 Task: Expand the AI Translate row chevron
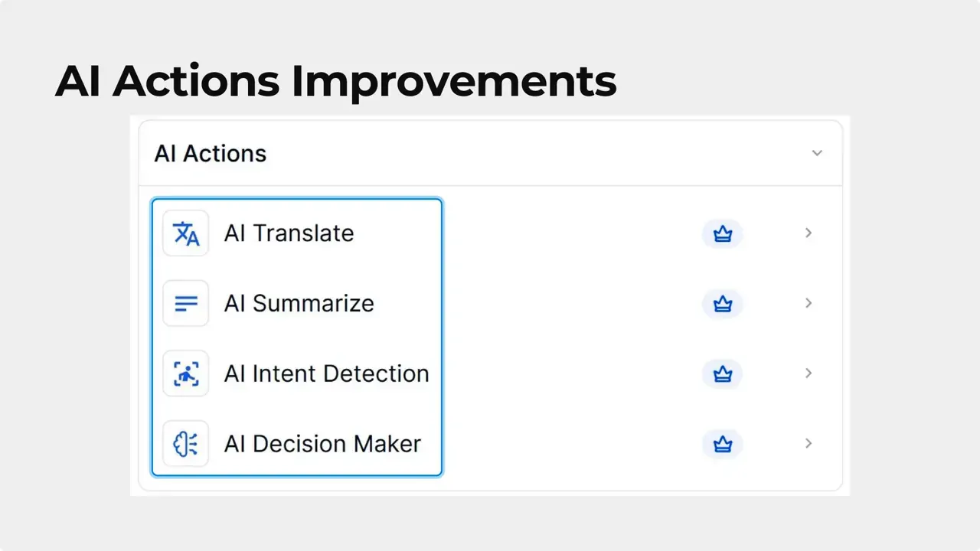click(x=808, y=233)
